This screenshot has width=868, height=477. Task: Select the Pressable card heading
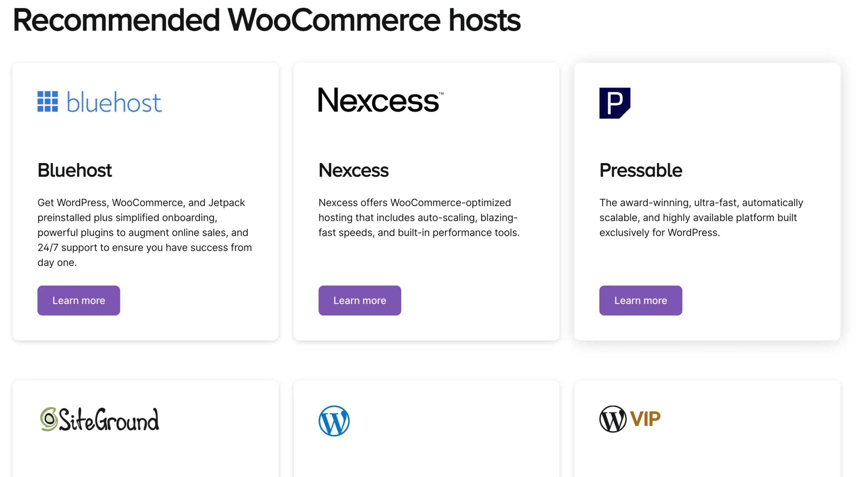(640, 170)
